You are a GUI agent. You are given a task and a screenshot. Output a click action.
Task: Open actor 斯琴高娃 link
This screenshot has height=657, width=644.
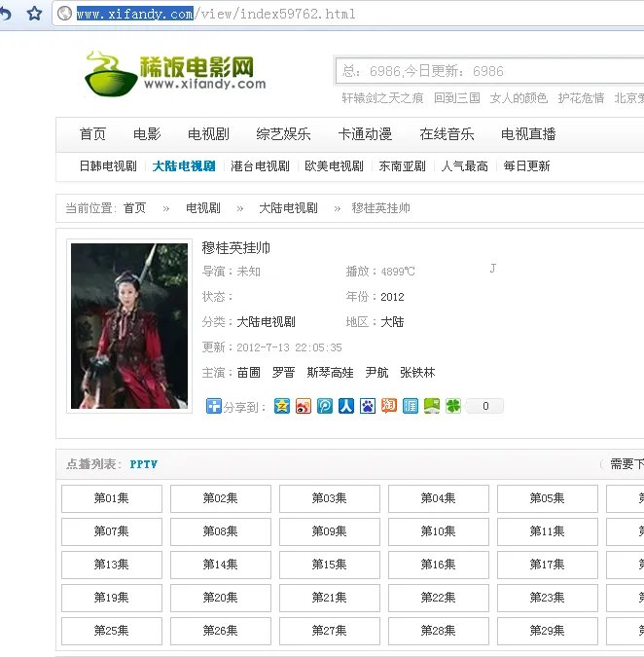330,373
